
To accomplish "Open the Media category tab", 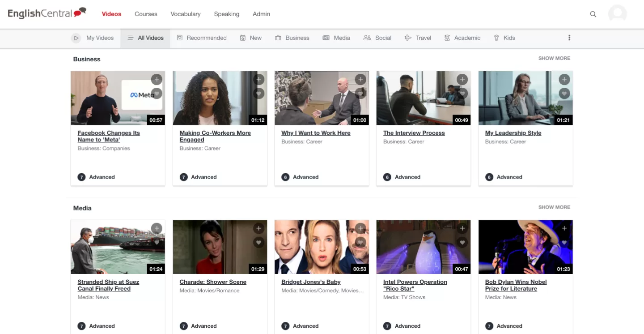I will pyautogui.click(x=336, y=38).
